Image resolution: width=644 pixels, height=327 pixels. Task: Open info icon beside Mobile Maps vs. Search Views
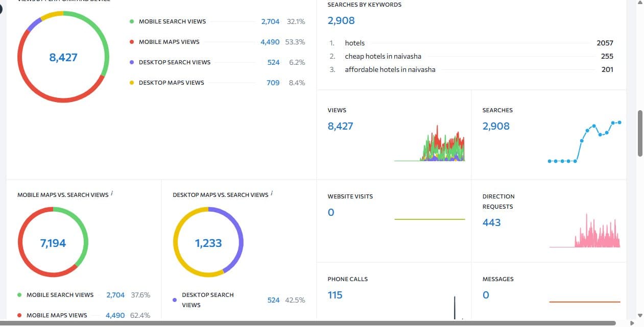pos(112,193)
